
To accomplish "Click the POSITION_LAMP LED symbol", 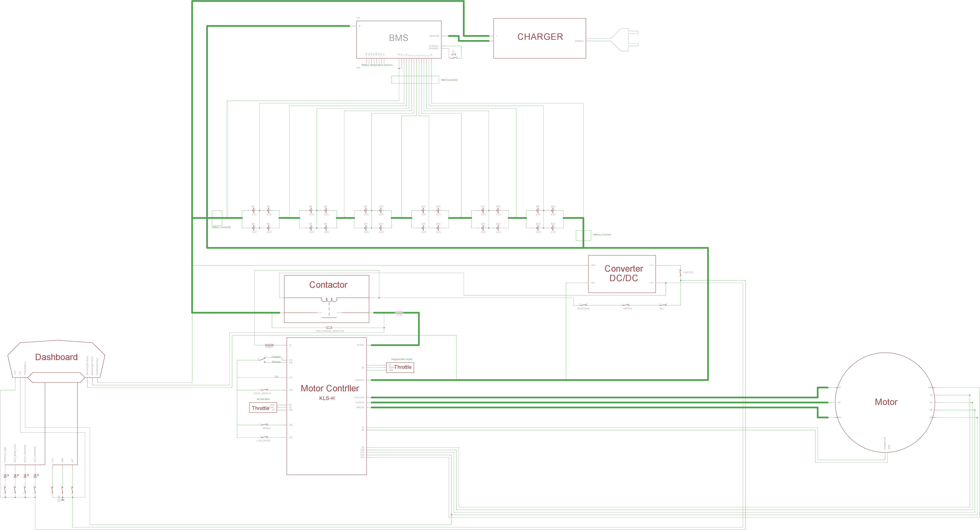I will point(5,476).
